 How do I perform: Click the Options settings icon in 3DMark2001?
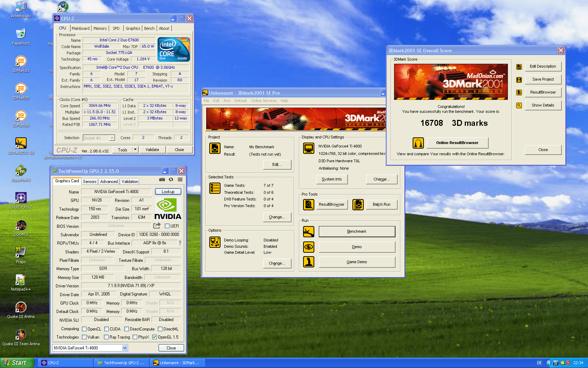click(215, 242)
